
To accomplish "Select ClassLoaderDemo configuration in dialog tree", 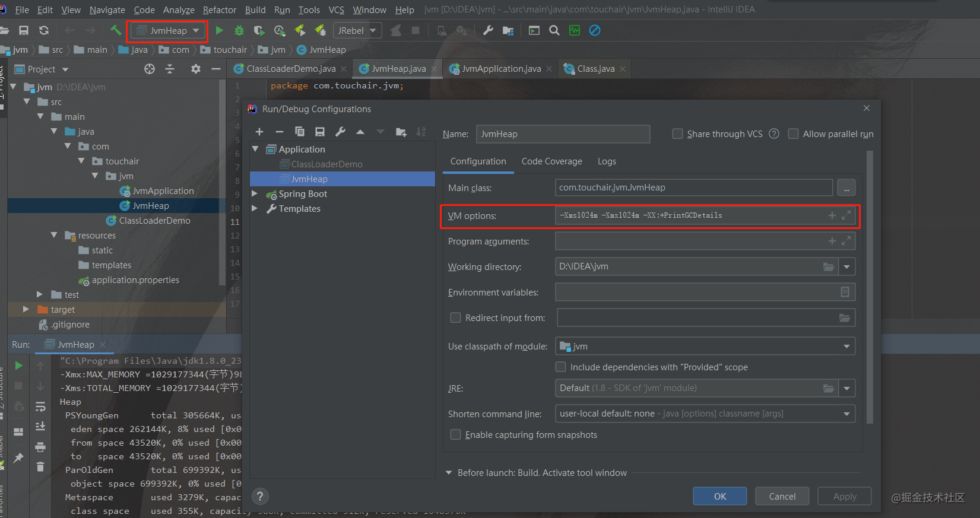I will coord(326,164).
